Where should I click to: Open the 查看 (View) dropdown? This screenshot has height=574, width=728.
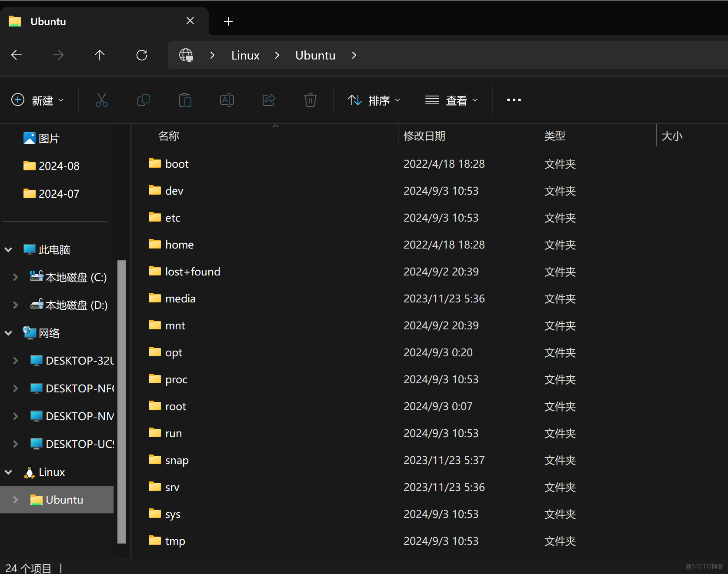[x=452, y=100]
